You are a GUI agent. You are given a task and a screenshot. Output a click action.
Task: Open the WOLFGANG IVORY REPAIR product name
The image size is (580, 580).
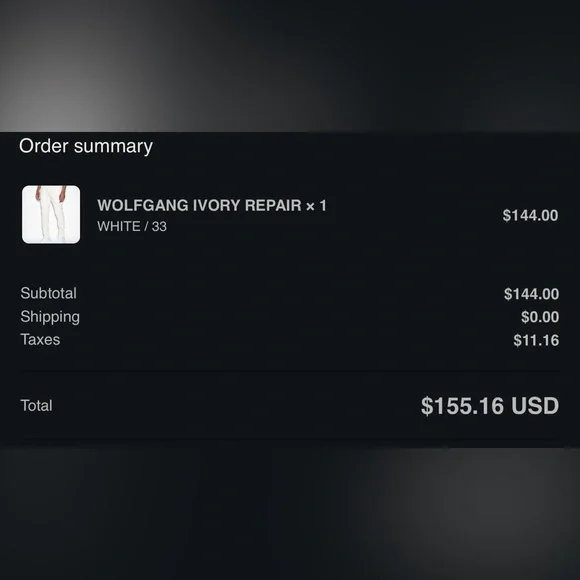[199, 206]
